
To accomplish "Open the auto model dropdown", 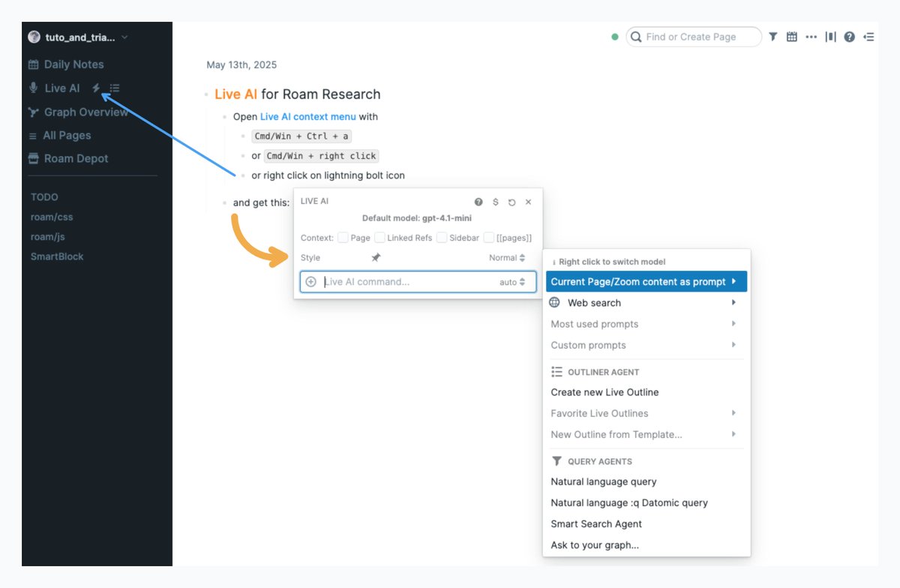I will [x=513, y=281].
